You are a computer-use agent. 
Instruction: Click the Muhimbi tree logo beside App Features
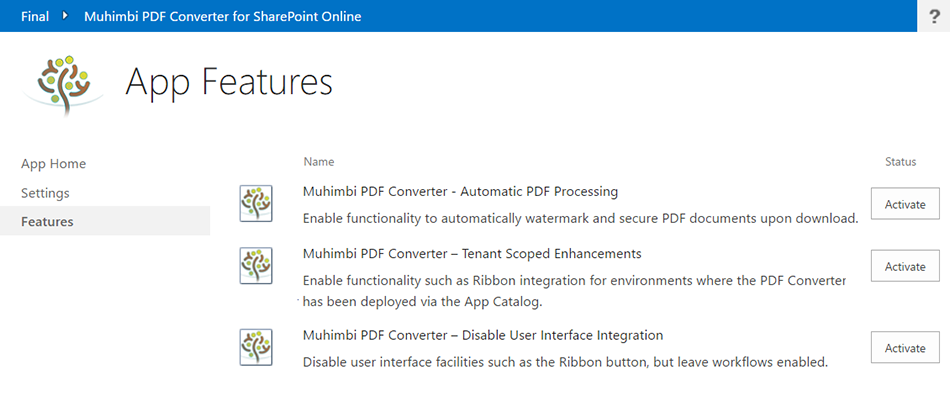pyautogui.click(x=63, y=85)
